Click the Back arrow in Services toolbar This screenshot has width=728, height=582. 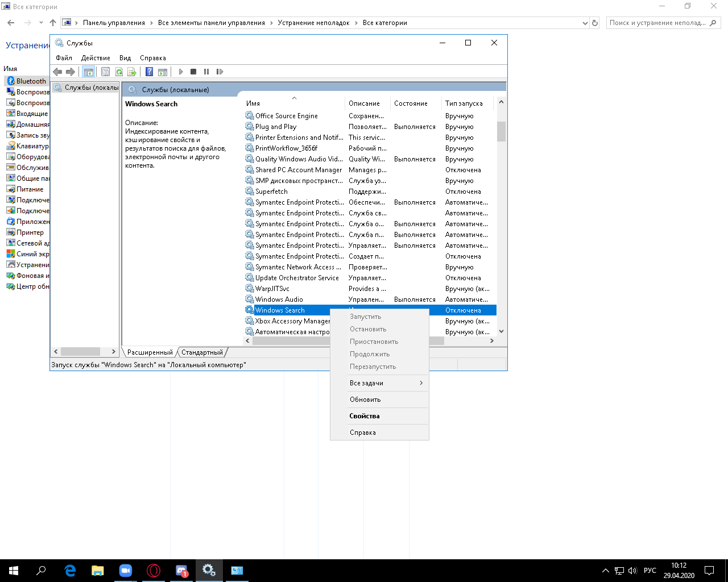pos(57,72)
